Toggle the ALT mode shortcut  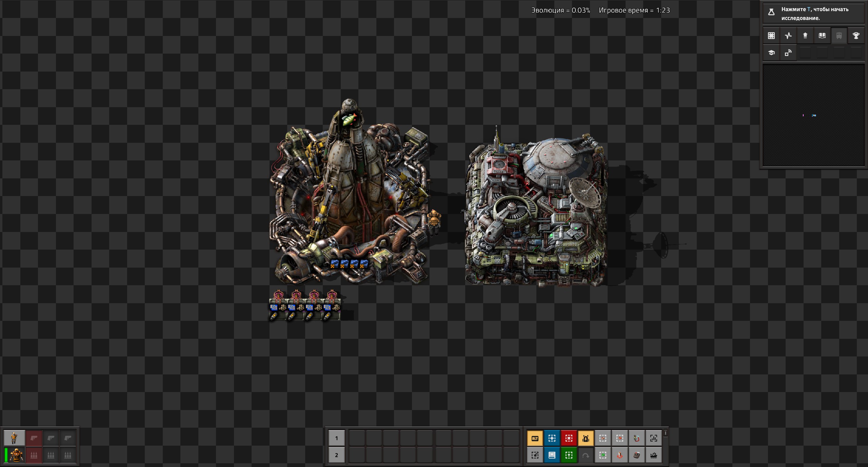(x=535, y=438)
